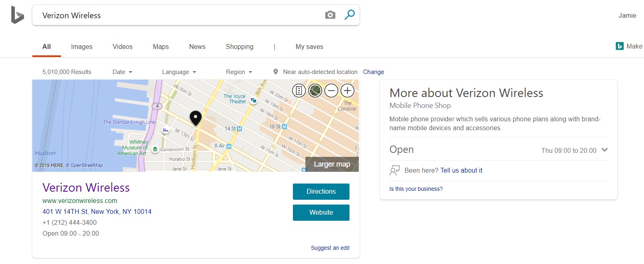Open the Shopping tab
This screenshot has height=264, width=644.
(240, 46)
